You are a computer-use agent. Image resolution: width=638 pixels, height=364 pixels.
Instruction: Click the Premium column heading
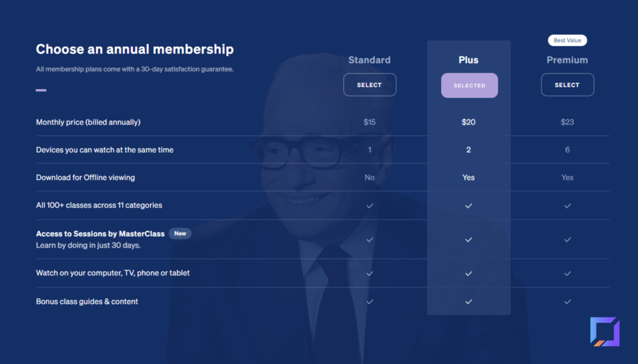[x=567, y=60]
